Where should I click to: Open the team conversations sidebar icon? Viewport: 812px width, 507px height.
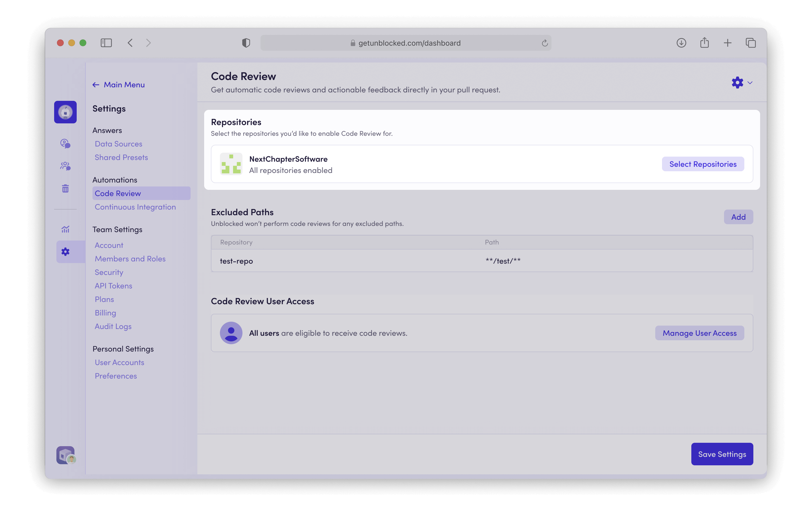tap(65, 166)
